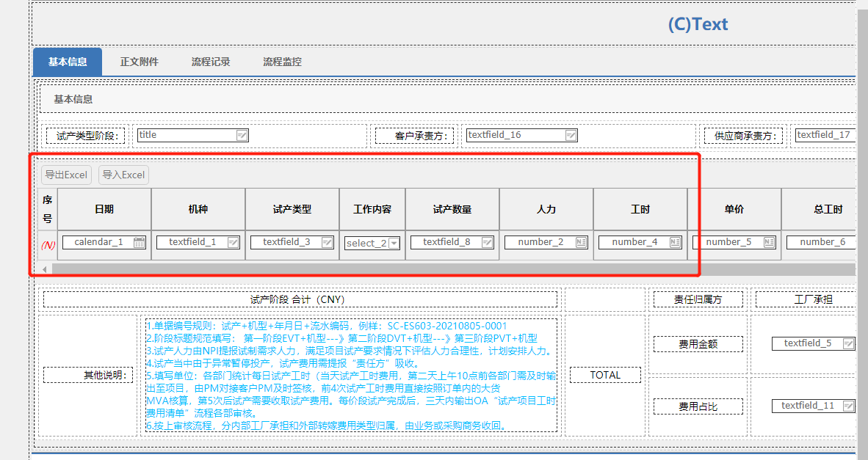Viewport: 868px width, 460px height.
Task: Open the calendar icon in calendar_1
Action: [139, 242]
